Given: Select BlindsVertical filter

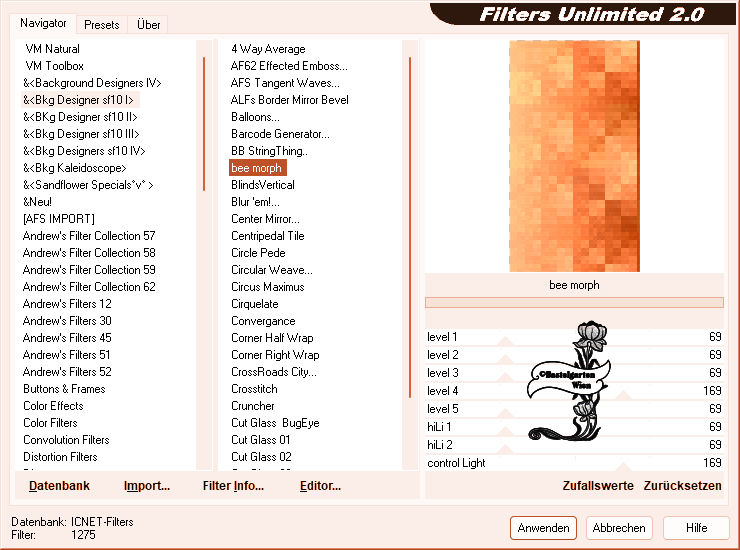Looking at the screenshot, I should click(x=262, y=185).
